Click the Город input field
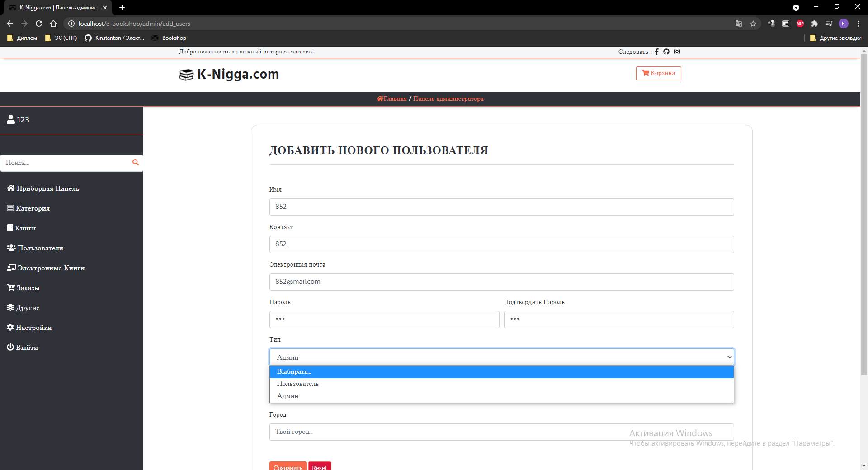This screenshot has height=470, width=868. (x=502, y=432)
